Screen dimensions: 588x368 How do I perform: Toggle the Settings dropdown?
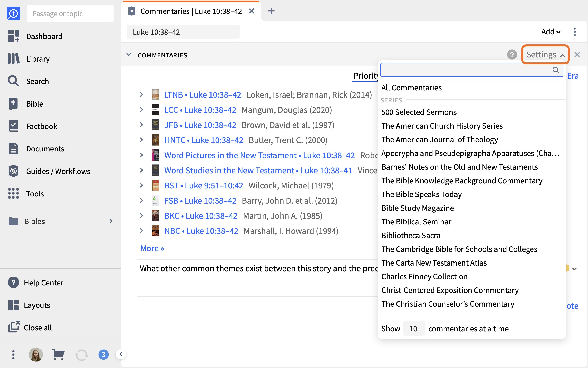546,55
